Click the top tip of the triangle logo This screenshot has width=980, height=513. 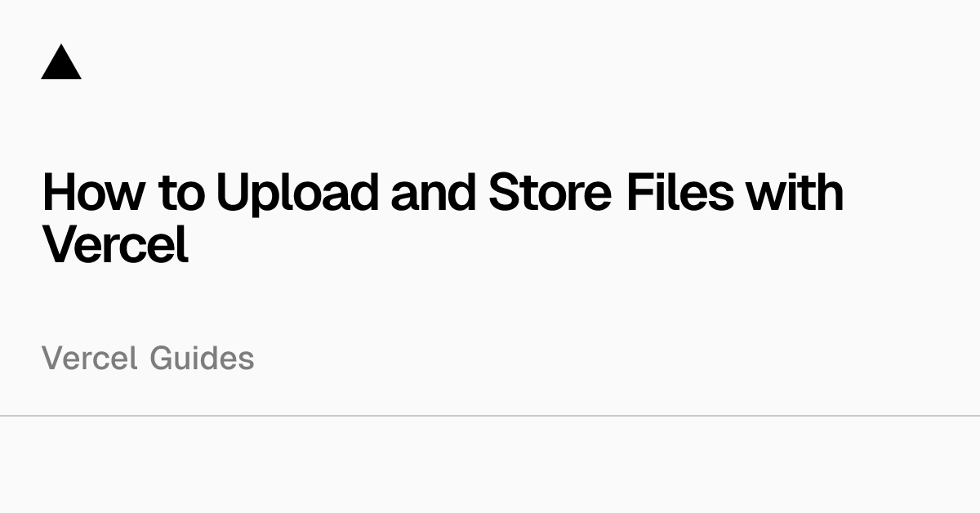[x=61, y=47]
